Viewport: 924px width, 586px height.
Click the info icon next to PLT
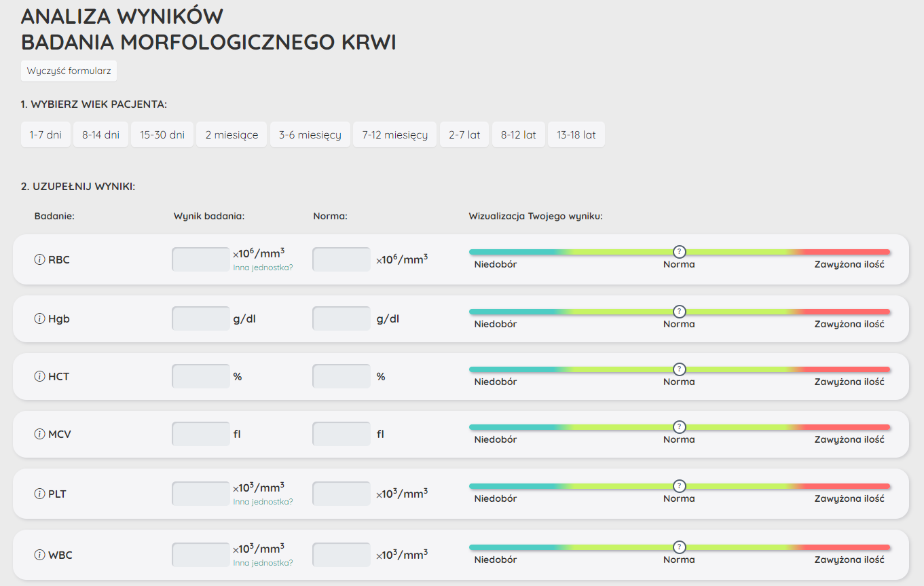[x=39, y=494]
